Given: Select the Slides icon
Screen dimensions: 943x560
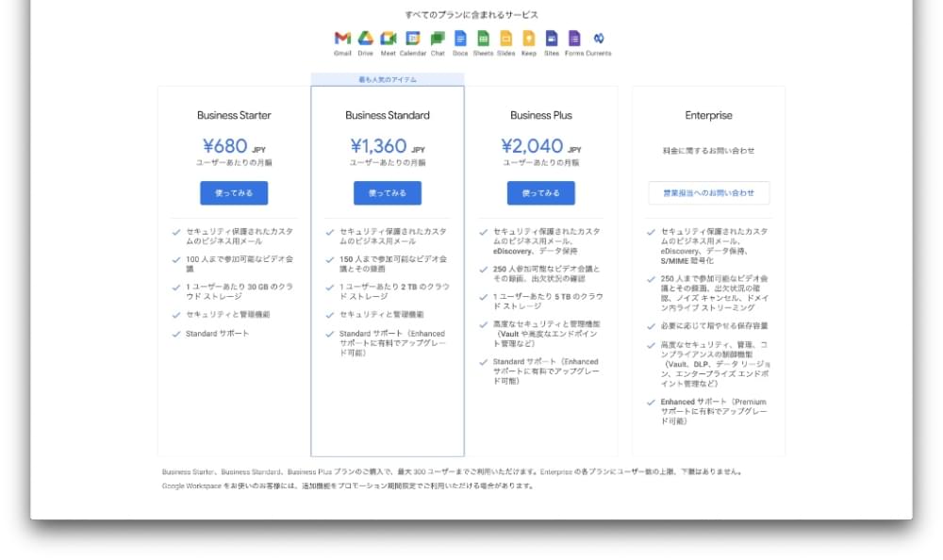Looking at the screenshot, I should tap(506, 40).
